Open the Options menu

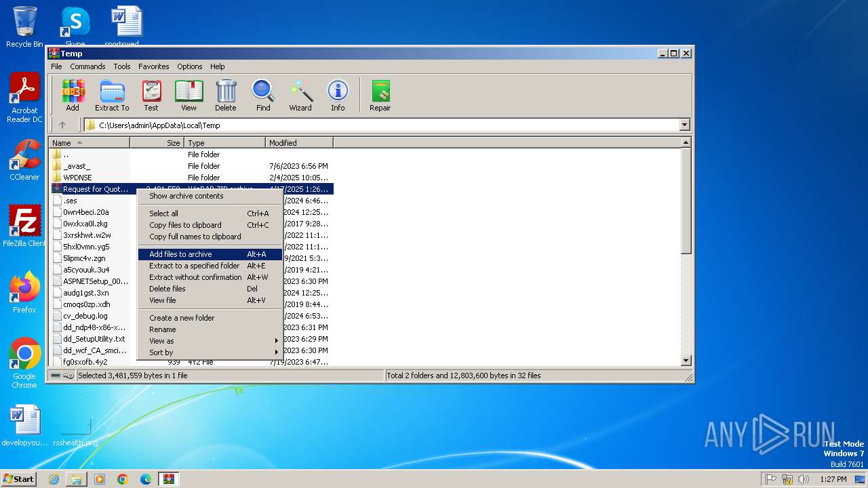(190, 66)
